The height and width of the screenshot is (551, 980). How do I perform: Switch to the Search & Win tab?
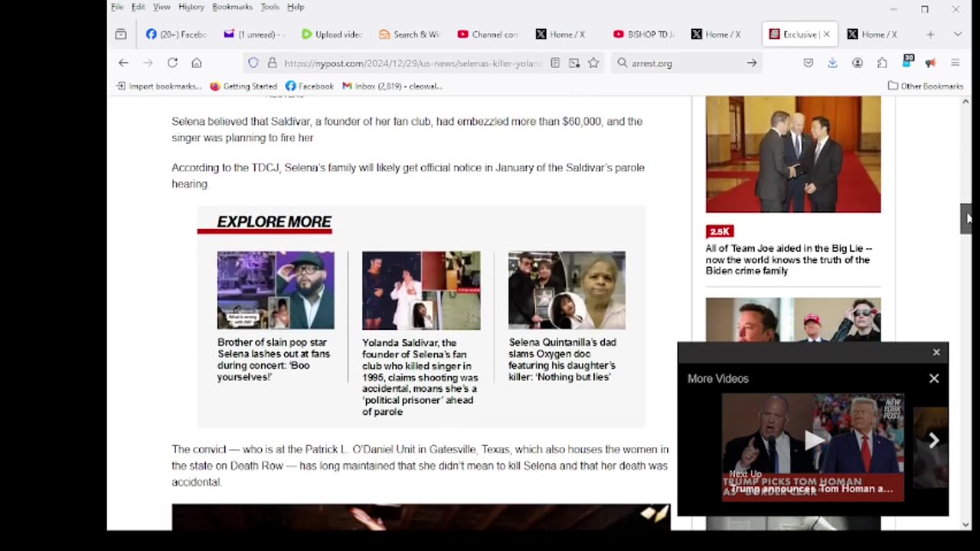tap(410, 34)
